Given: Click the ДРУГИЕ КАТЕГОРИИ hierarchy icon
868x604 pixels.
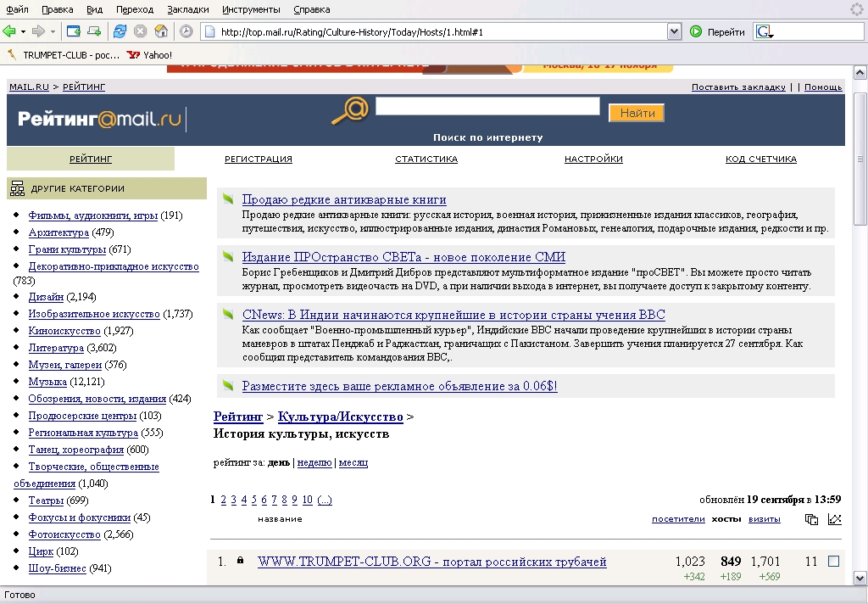Looking at the screenshot, I should point(17,188).
